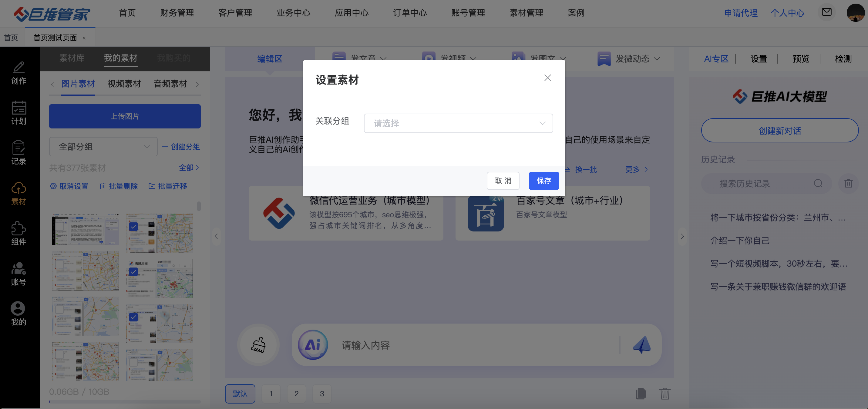The width and height of the screenshot is (868, 409).
Task: Switch to 视频素材 tab
Action: [x=124, y=84]
